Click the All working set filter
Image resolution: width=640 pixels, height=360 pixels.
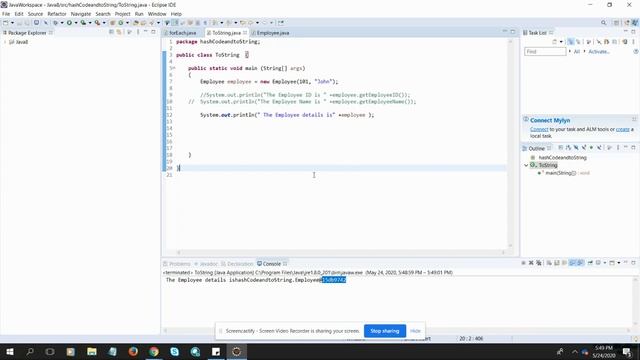coord(577,52)
